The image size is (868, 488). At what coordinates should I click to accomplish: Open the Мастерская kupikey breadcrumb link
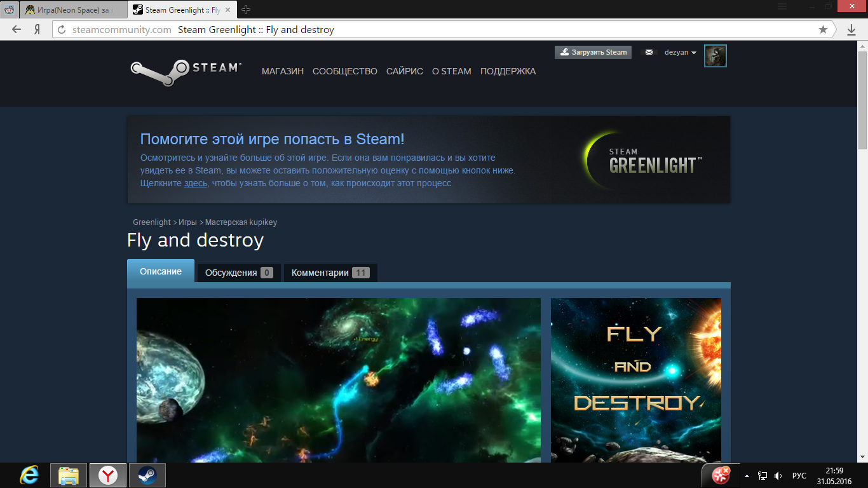point(241,222)
